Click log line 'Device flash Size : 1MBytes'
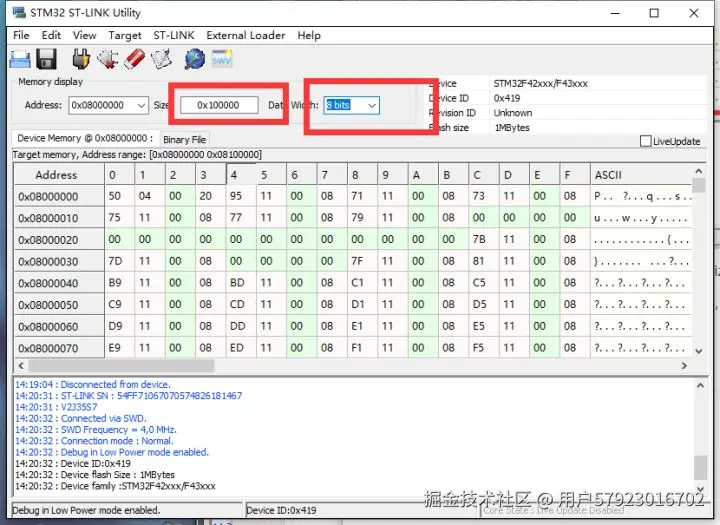 (x=95, y=475)
